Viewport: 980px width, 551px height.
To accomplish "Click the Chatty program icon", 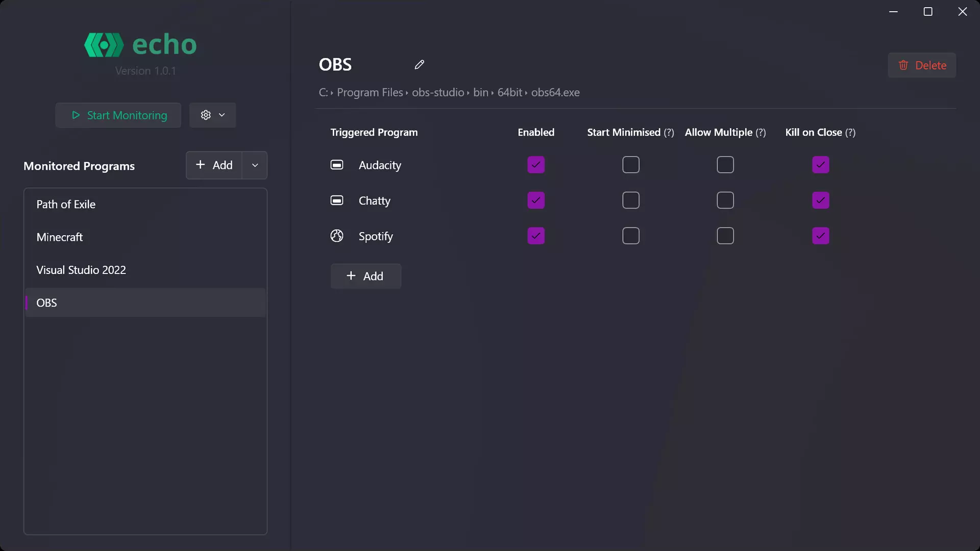I will pos(337,201).
